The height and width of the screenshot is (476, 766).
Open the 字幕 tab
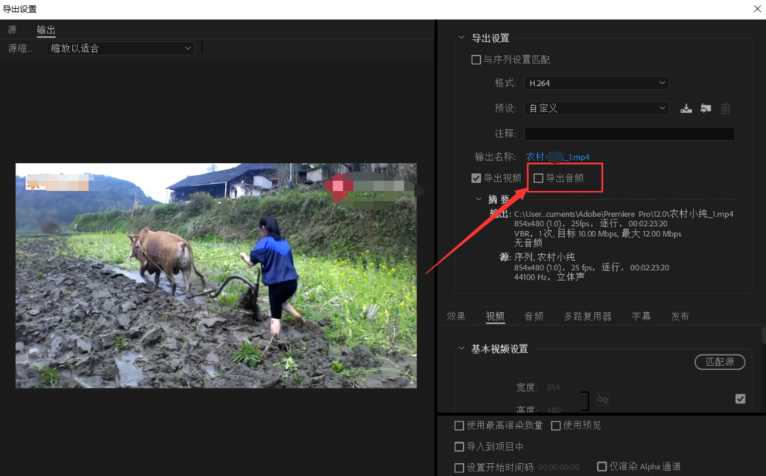point(641,316)
